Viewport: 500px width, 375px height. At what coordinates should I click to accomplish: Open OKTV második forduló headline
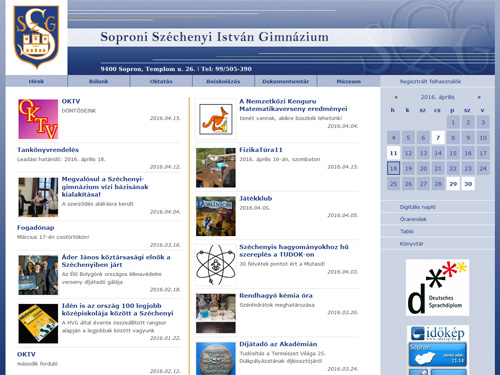pos(26,354)
